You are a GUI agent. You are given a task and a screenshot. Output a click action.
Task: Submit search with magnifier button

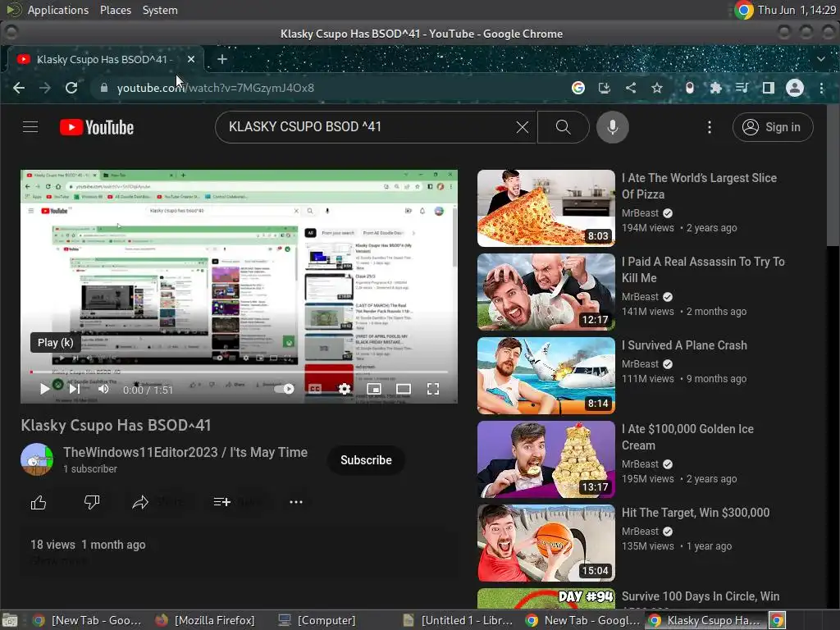[x=563, y=127]
